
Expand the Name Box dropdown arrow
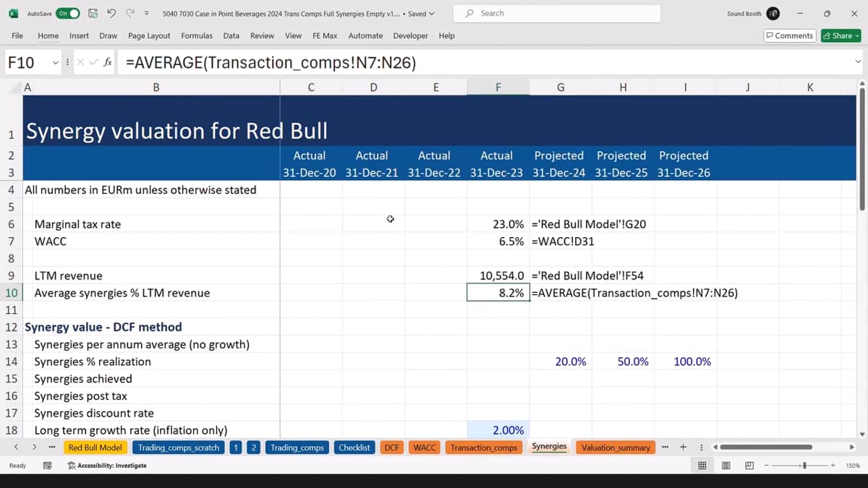coord(55,63)
